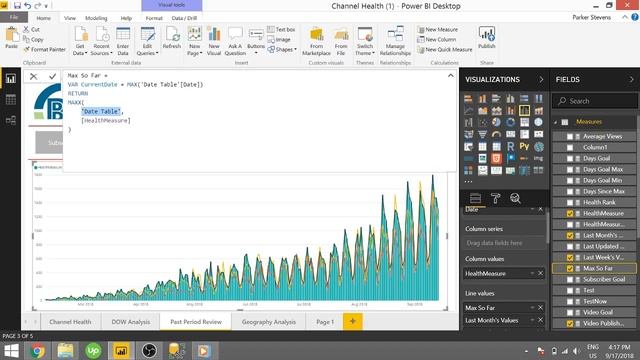Open the Model relationships view in sidebar
This screenshot has height=360, width=640.
[x=11, y=120]
